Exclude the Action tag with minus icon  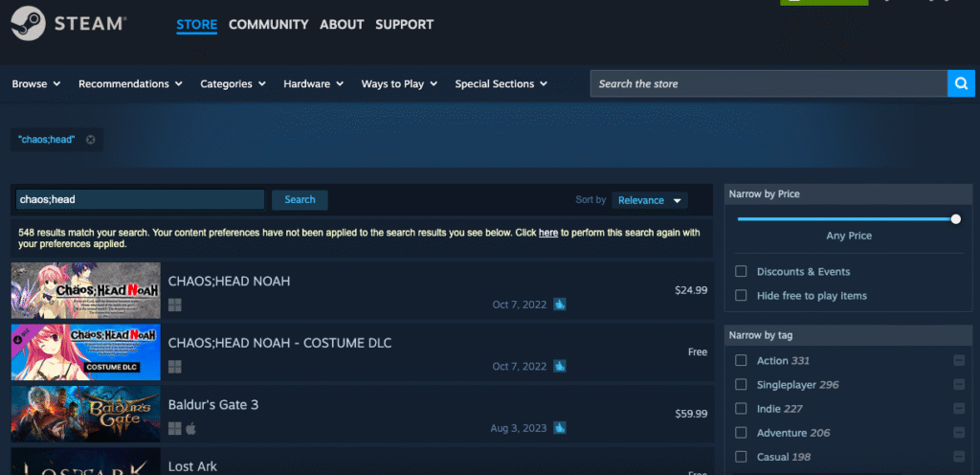point(959,361)
